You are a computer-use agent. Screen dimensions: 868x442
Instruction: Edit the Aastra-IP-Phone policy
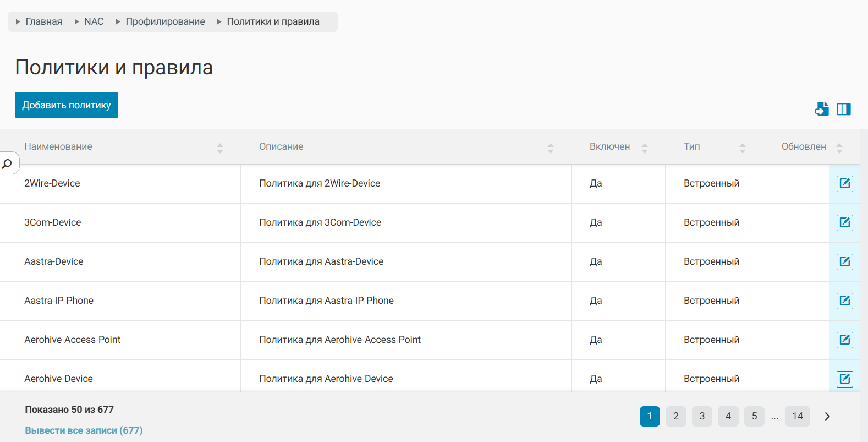coord(844,301)
